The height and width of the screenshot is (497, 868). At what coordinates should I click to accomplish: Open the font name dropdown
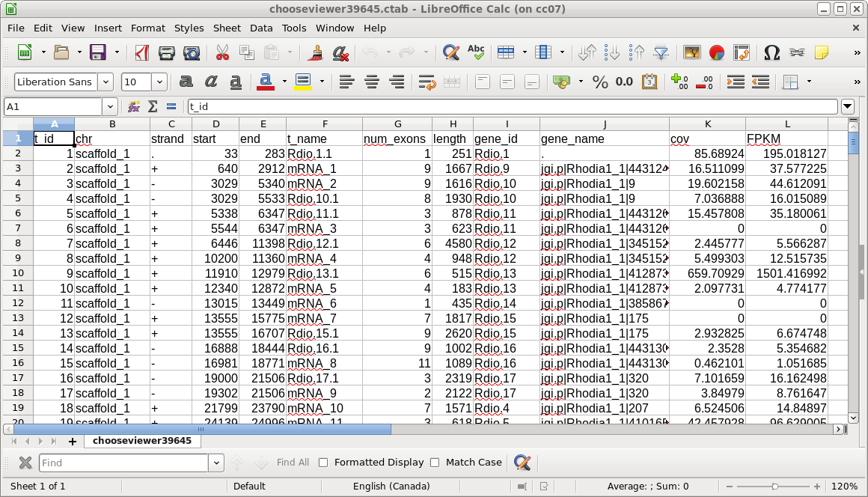tap(106, 82)
